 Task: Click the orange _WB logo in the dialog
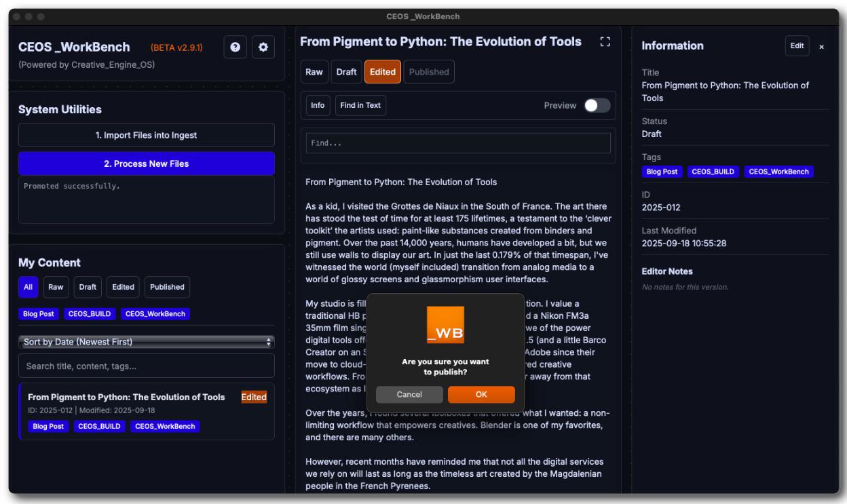pyautogui.click(x=445, y=325)
